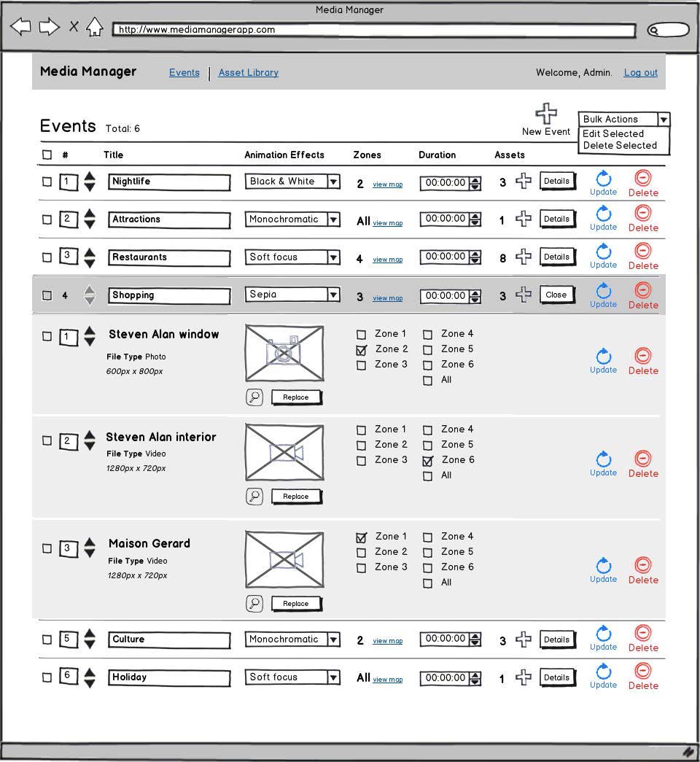Add asset to Attractions with plus icon
The image size is (700, 762).
524,219
